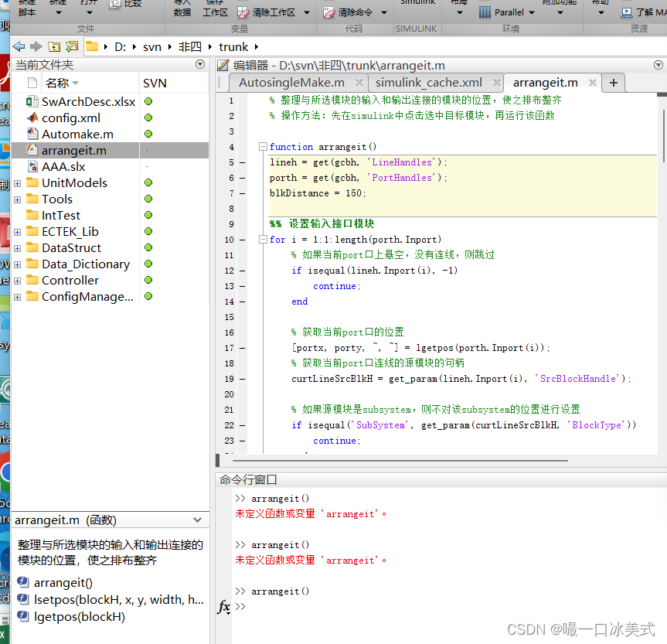This screenshot has height=644, width=667.
Task: Clear workspace (清除工作区) button
Action: (x=267, y=13)
